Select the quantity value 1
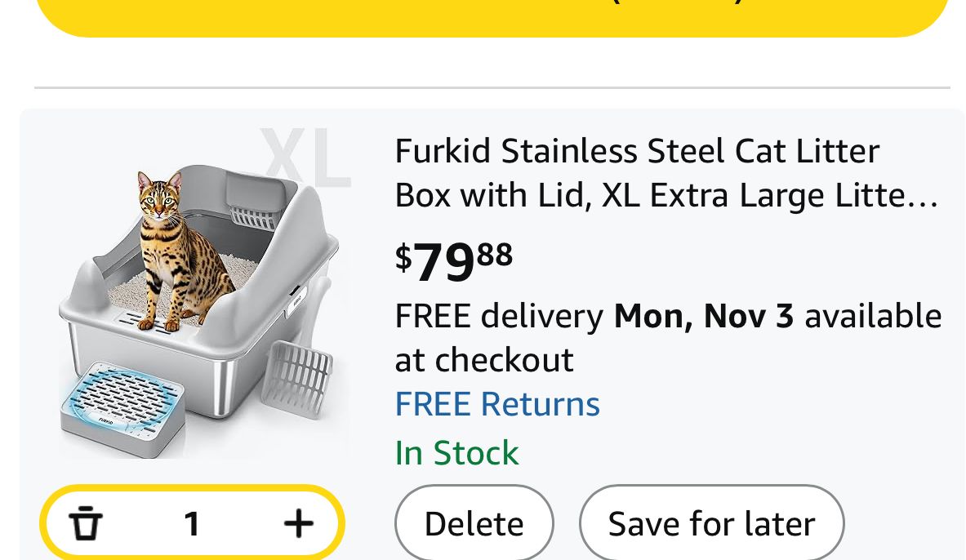The image size is (966, 560). point(192,523)
